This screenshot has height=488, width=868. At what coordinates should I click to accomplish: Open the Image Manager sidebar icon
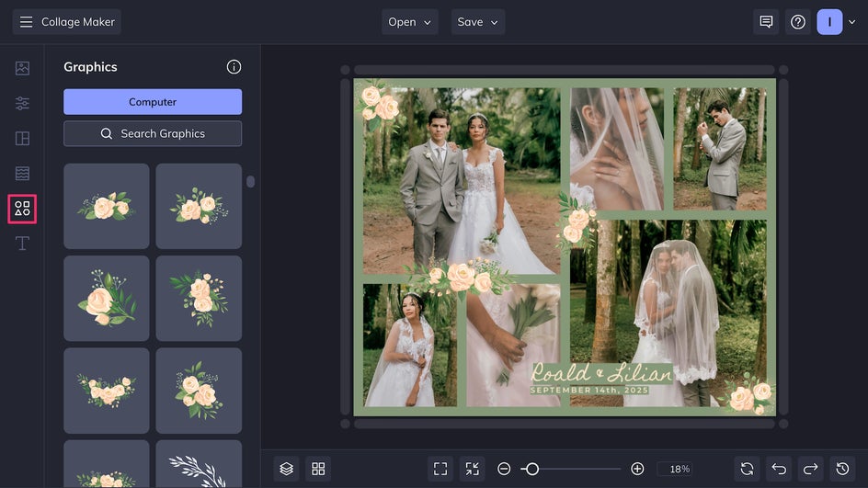[x=22, y=68]
